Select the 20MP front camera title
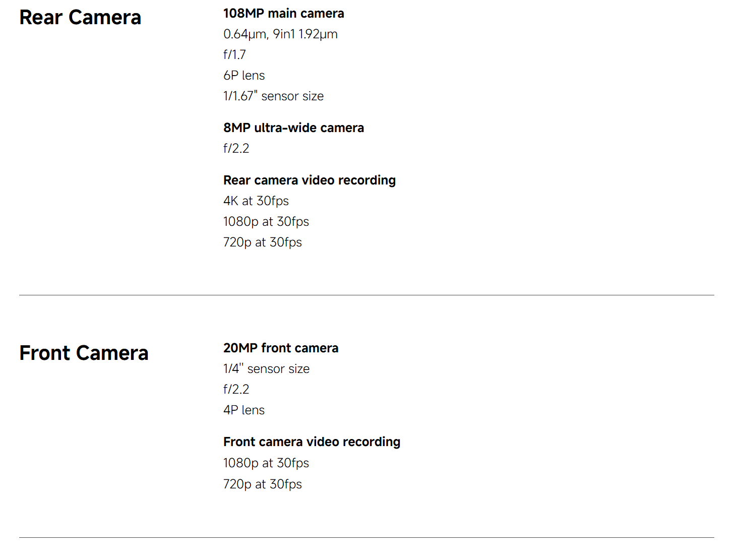The image size is (740, 560). [280, 348]
